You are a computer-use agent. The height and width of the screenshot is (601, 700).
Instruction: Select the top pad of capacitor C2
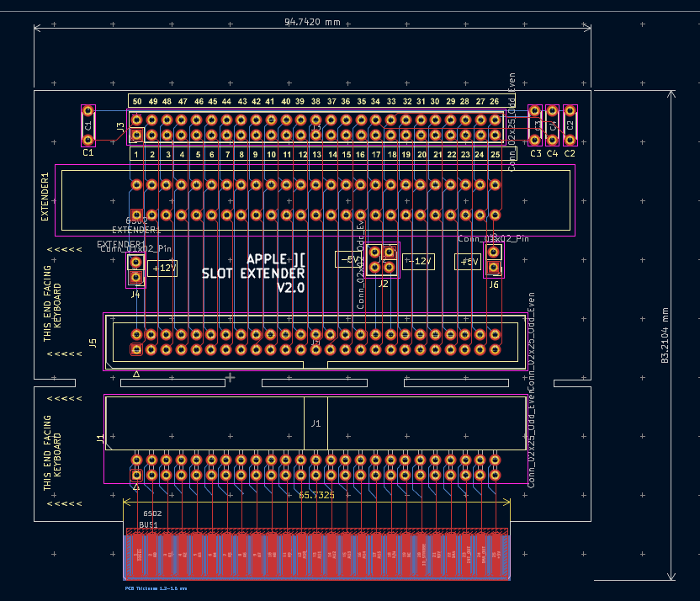570,110
